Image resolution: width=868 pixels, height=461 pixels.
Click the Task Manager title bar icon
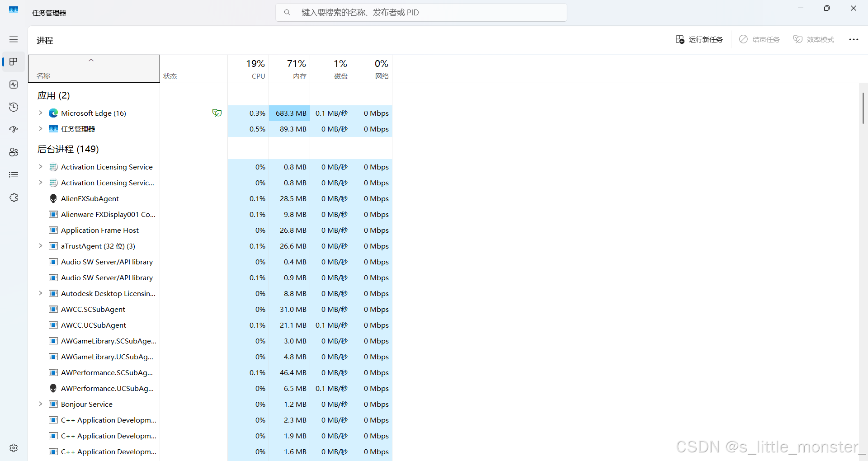pos(14,9)
